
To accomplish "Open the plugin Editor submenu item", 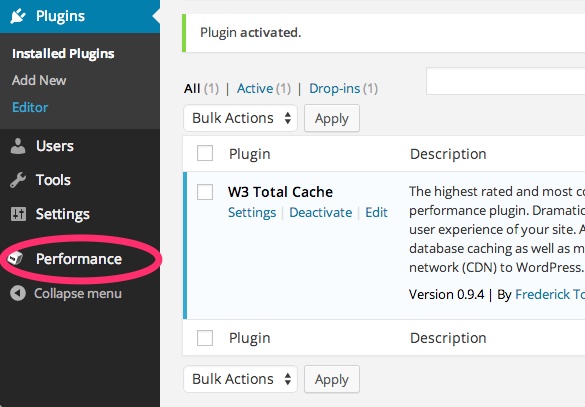I will (x=30, y=107).
